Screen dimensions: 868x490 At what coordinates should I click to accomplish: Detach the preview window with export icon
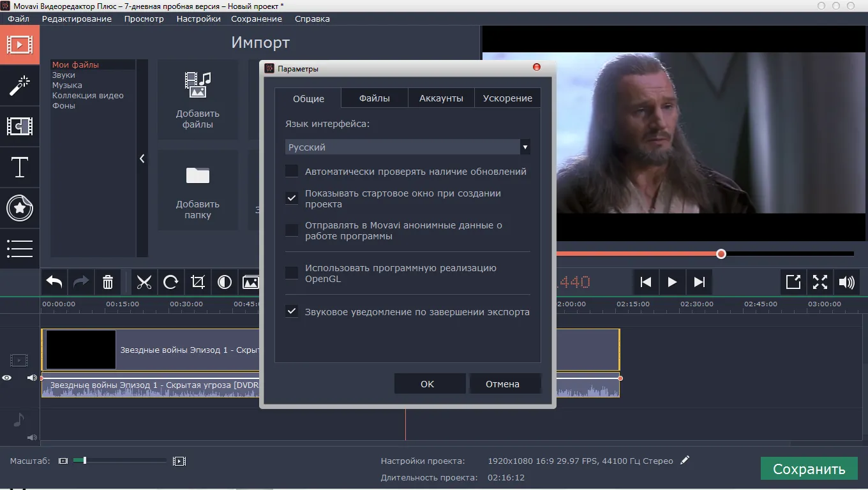pos(793,282)
